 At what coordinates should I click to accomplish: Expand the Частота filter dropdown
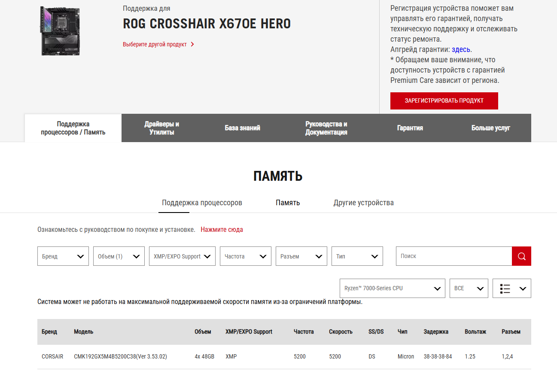coord(246,256)
